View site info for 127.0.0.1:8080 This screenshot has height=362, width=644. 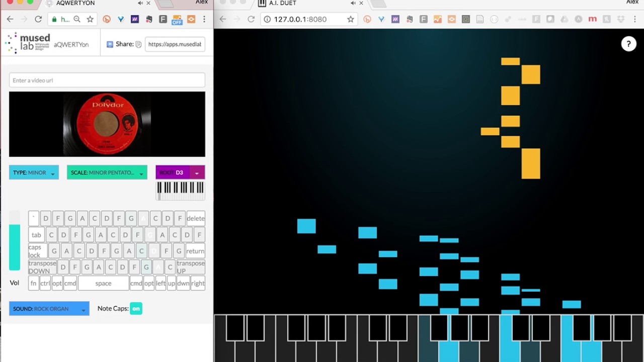point(267,19)
